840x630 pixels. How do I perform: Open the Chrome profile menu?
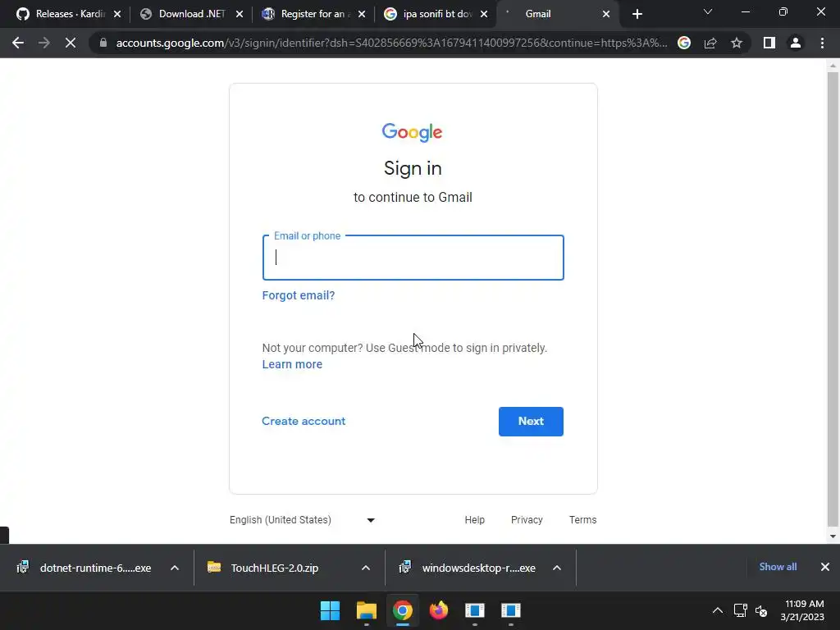pos(796,43)
